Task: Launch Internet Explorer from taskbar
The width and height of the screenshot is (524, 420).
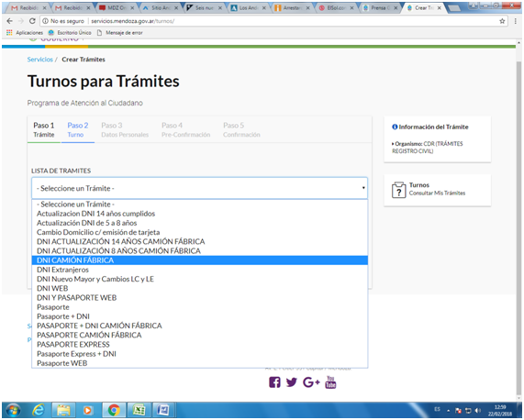Action: coord(39,410)
